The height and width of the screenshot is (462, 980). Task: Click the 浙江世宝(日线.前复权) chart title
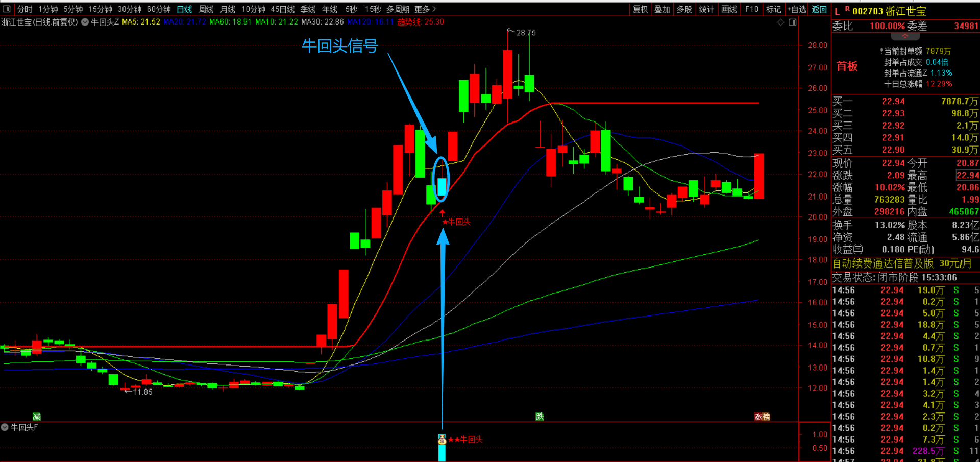[40, 22]
